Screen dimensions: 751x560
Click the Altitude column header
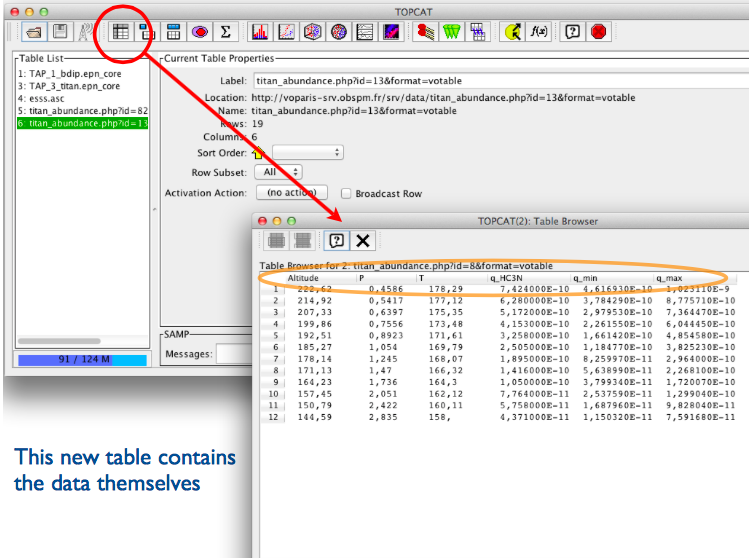[x=303, y=278]
